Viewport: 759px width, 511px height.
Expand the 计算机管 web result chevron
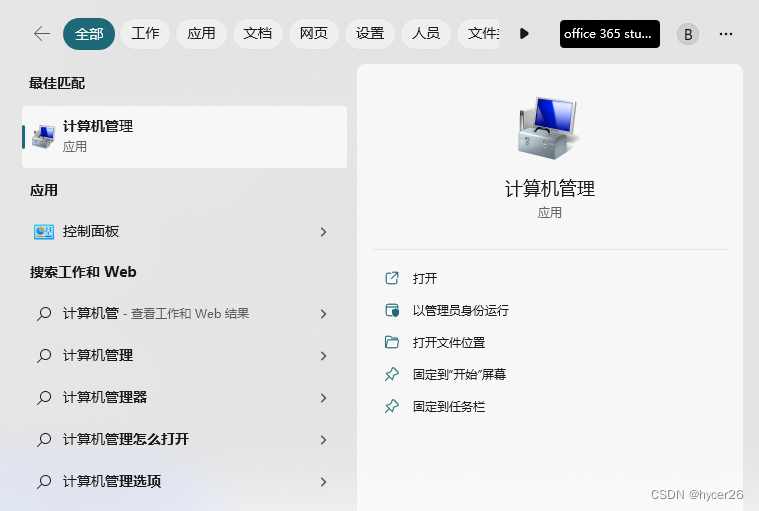(323, 314)
